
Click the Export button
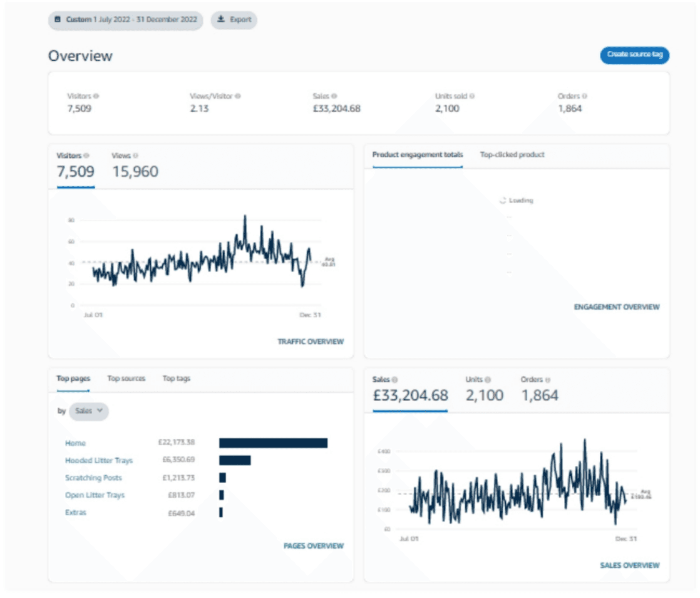tap(234, 20)
